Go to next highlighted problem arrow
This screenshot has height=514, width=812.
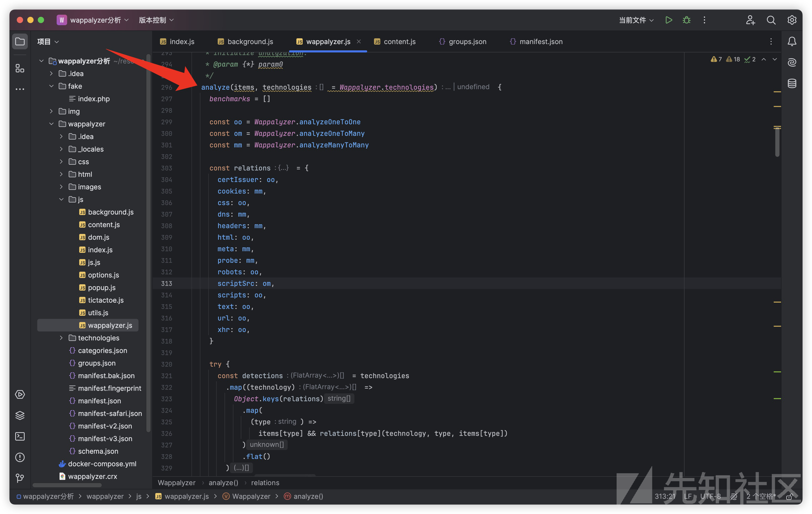774,59
